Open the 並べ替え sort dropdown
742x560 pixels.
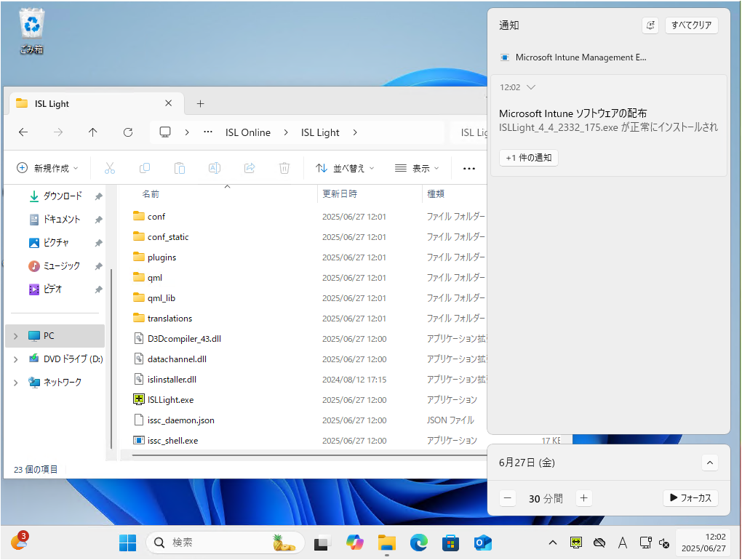click(x=345, y=168)
